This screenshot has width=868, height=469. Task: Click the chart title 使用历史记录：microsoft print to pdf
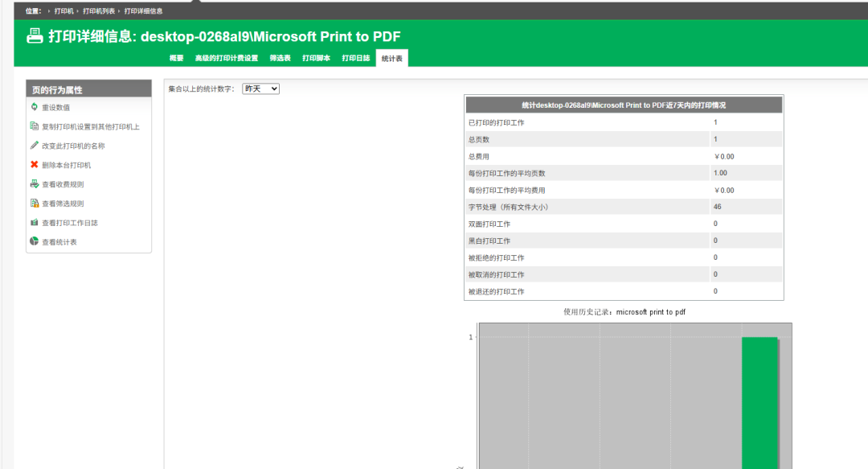point(624,312)
